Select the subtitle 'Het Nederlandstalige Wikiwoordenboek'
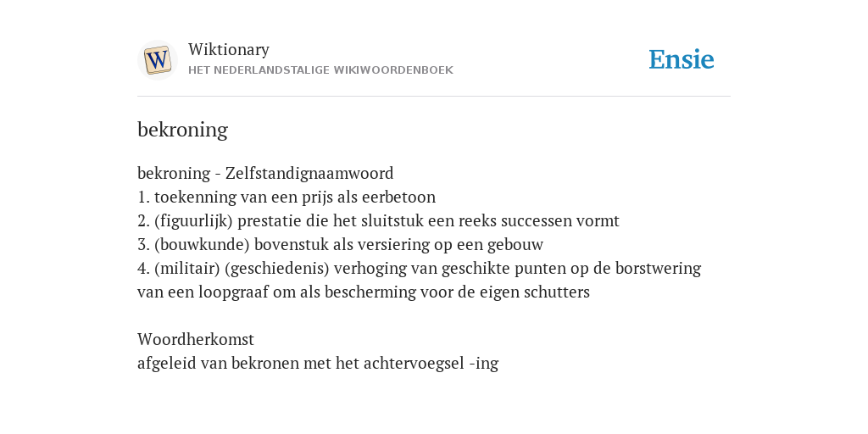The height and width of the screenshot is (434, 868). coord(320,70)
